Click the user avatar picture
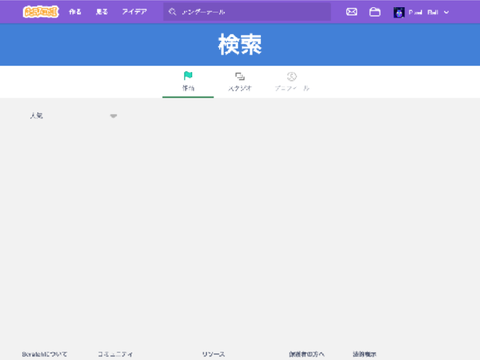Screen dimensions: 480x360 point(399,12)
